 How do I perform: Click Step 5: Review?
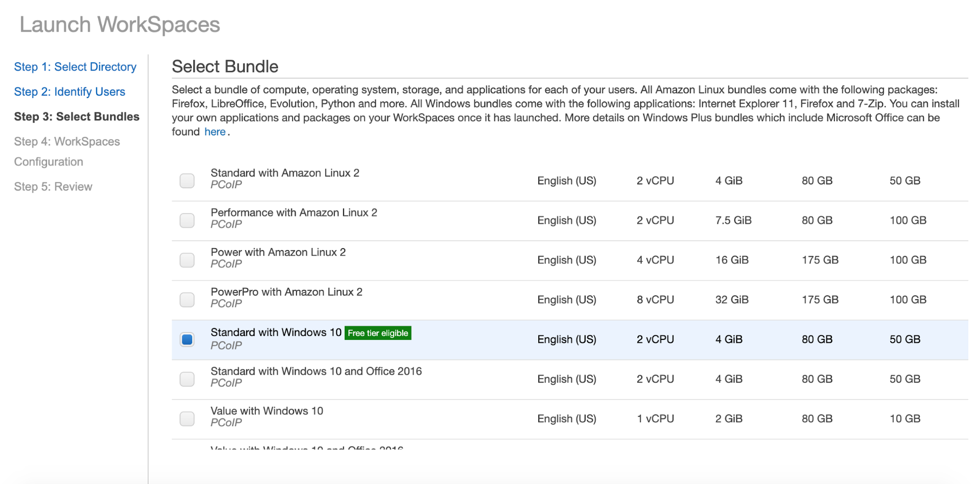pyautogui.click(x=53, y=187)
